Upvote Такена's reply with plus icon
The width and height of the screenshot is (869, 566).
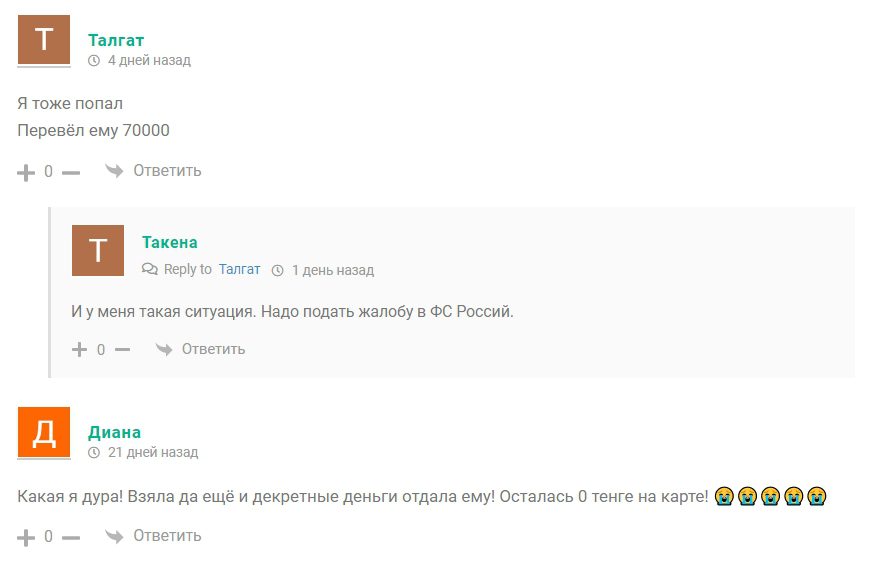79,349
